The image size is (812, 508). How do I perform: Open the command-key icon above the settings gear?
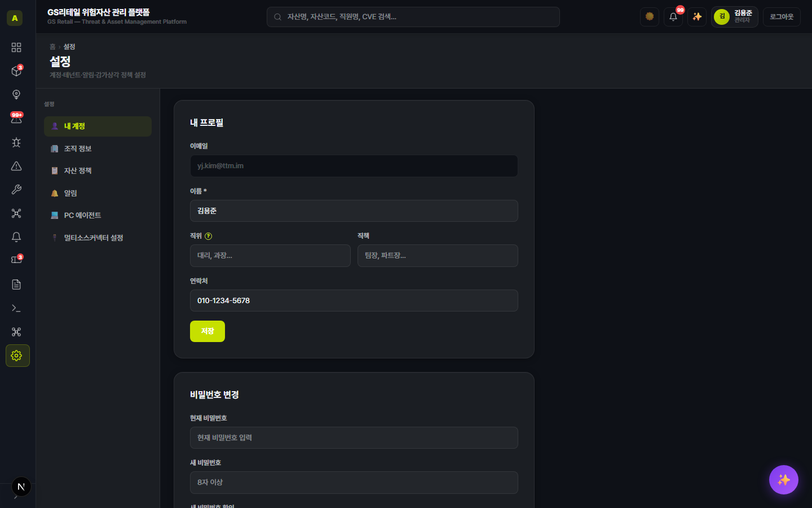[x=16, y=332]
